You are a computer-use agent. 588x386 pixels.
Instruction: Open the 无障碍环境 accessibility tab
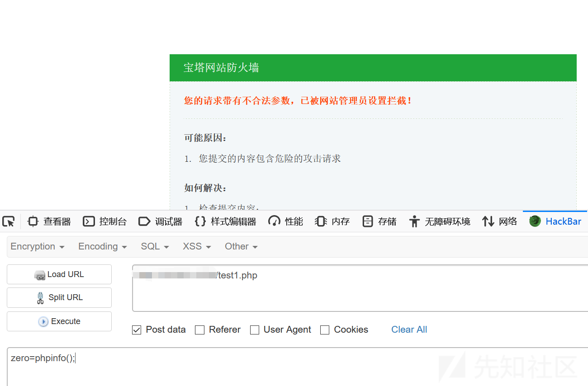point(439,221)
